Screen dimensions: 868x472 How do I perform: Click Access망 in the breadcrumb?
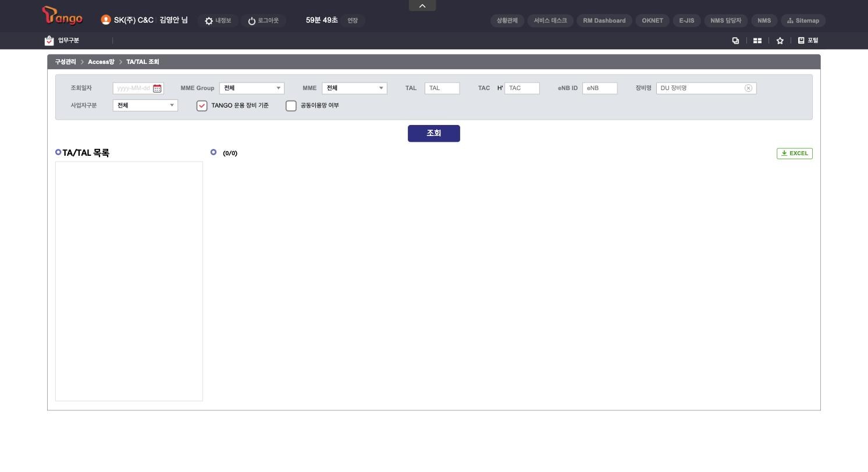click(101, 62)
